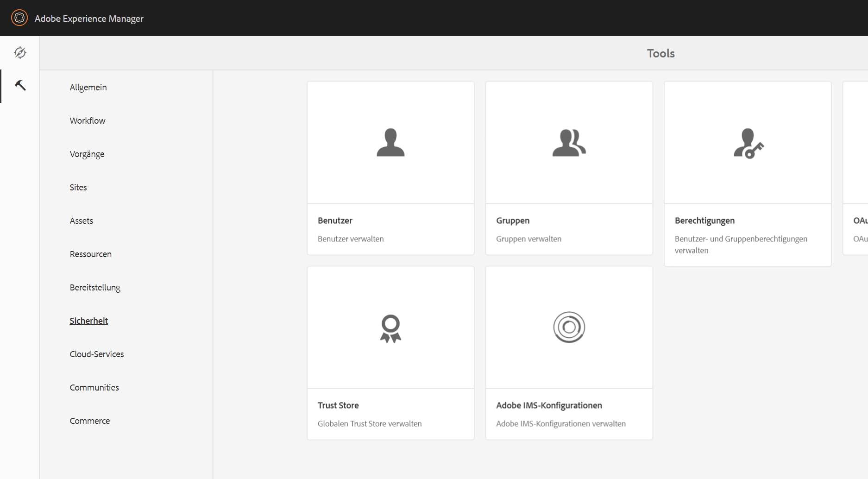Open the Ressourcen category

pyautogui.click(x=91, y=254)
